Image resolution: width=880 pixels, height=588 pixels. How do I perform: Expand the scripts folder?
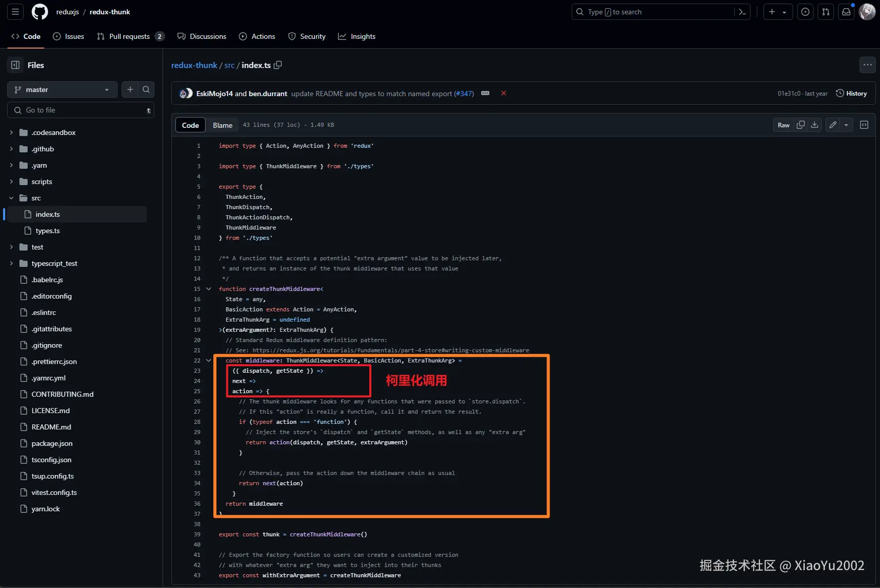(11, 182)
